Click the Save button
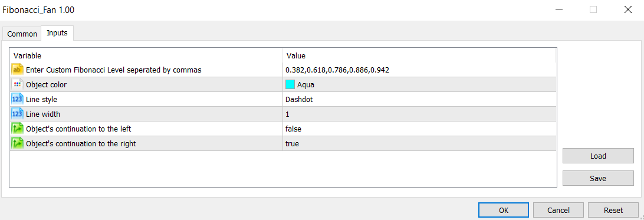This screenshot has height=220, width=644. coord(598,179)
